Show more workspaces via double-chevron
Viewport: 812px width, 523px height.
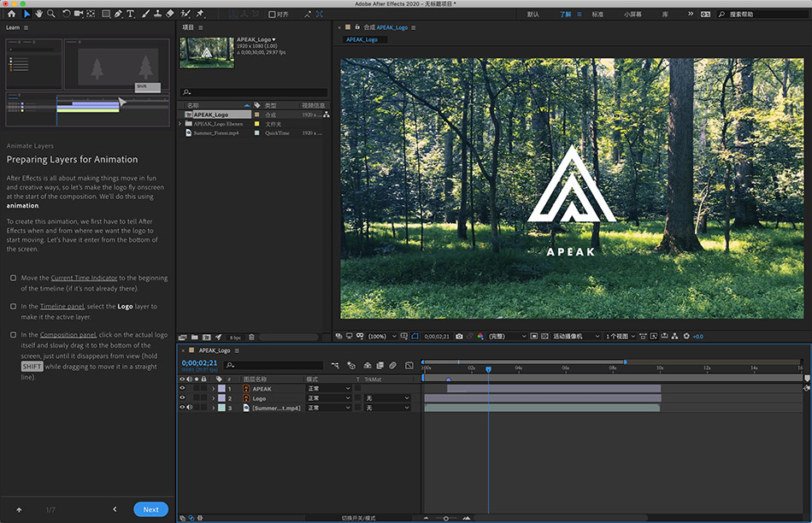pyautogui.click(x=691, y=14)
